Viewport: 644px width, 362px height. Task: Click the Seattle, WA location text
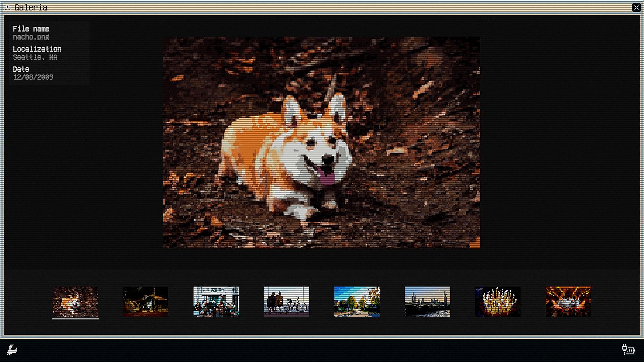coord(35,57)
